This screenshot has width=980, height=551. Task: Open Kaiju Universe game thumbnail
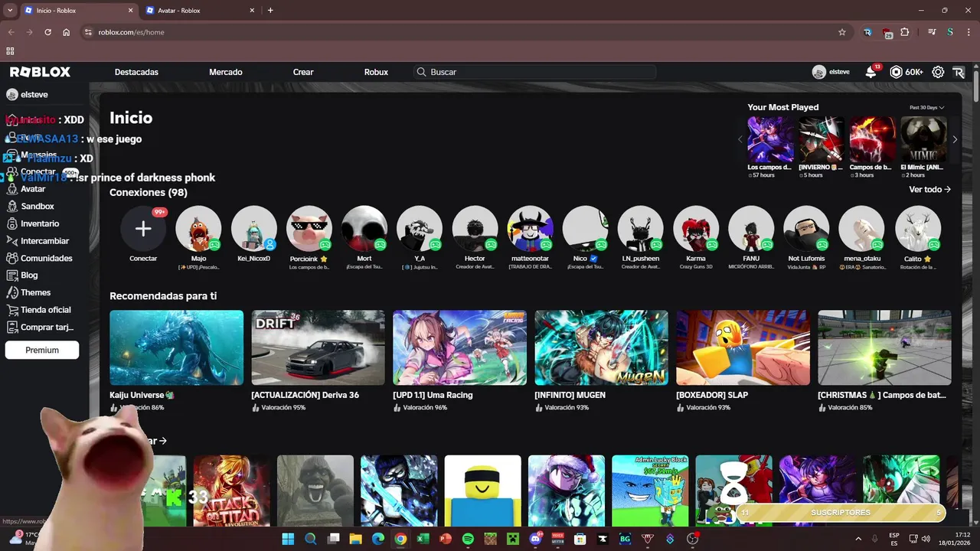point(176,347)
